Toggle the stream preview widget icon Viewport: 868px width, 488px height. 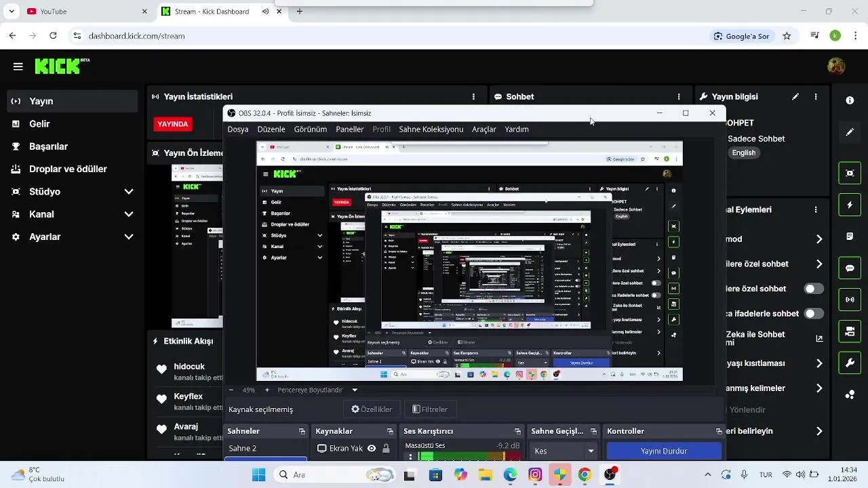point(850,173)
